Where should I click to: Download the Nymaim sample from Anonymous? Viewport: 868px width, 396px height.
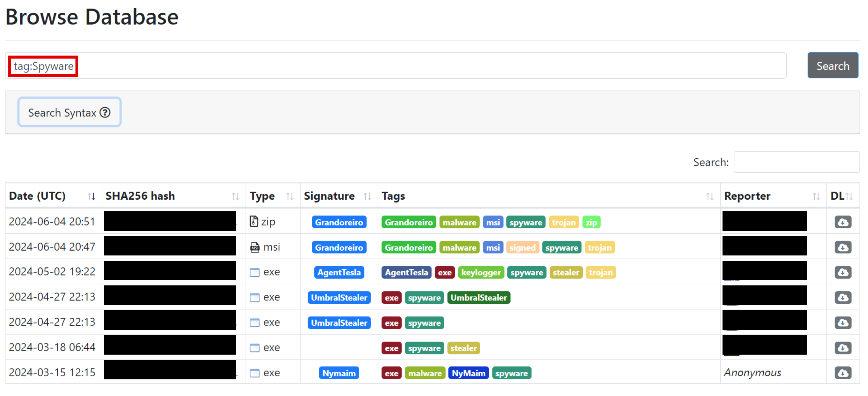point(842,373)
